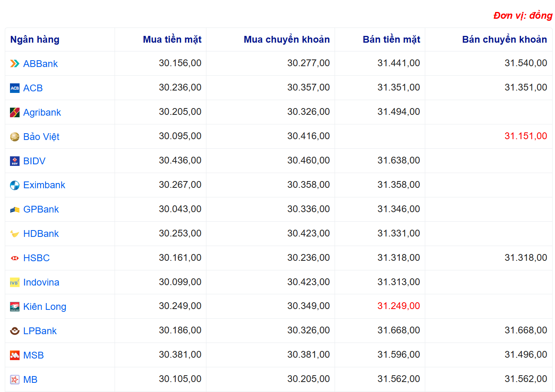Click the MSB logo icon
Screen dimensions: 555x392
tap(14, 355)
